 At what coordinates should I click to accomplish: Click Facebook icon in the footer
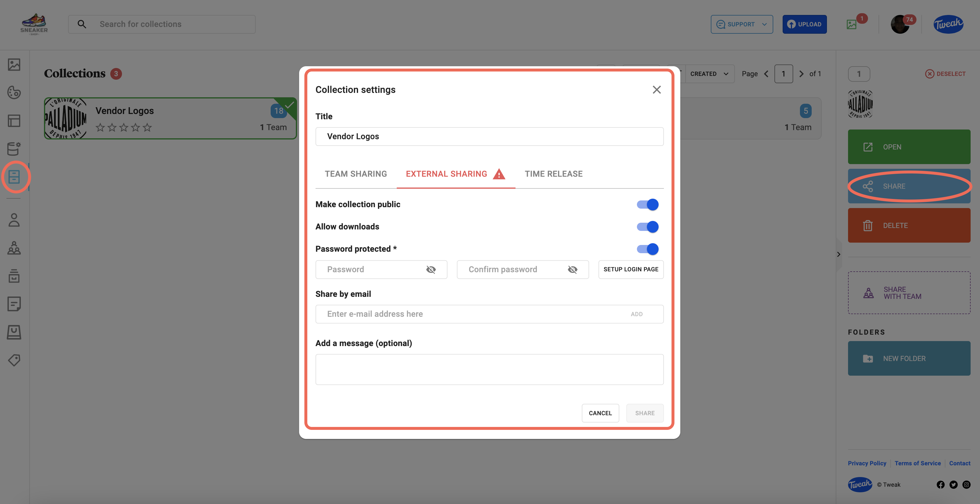940,485
